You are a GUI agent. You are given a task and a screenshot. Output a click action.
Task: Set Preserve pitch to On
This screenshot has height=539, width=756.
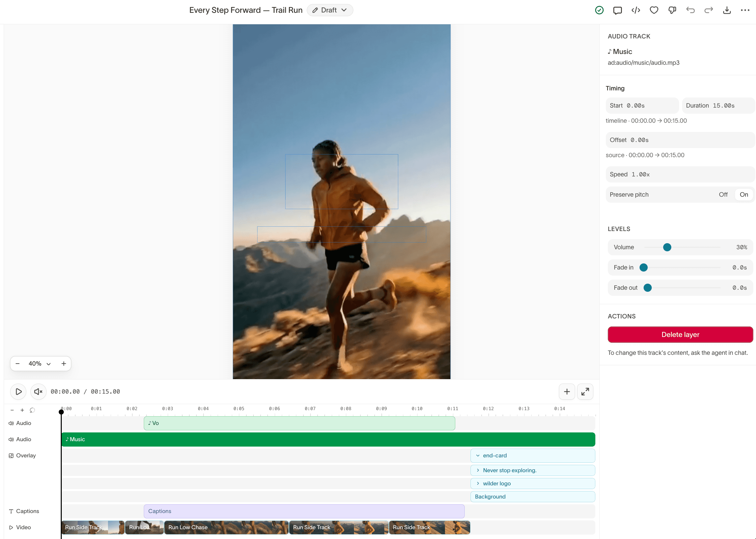tap(744, 195)
